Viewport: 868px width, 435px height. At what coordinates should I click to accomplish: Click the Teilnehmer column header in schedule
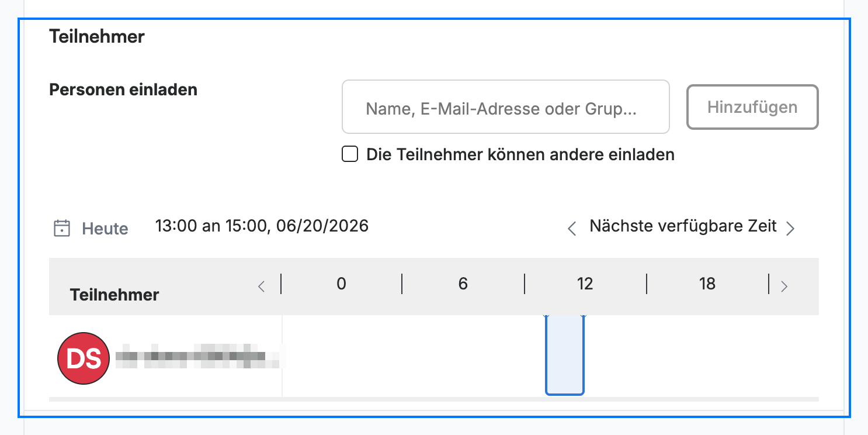coord(114,295)
